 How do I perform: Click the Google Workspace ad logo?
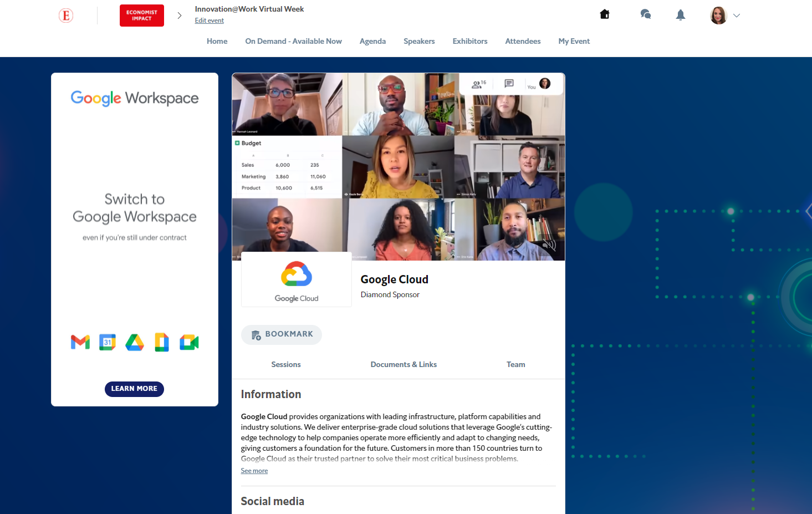(135, 98)
